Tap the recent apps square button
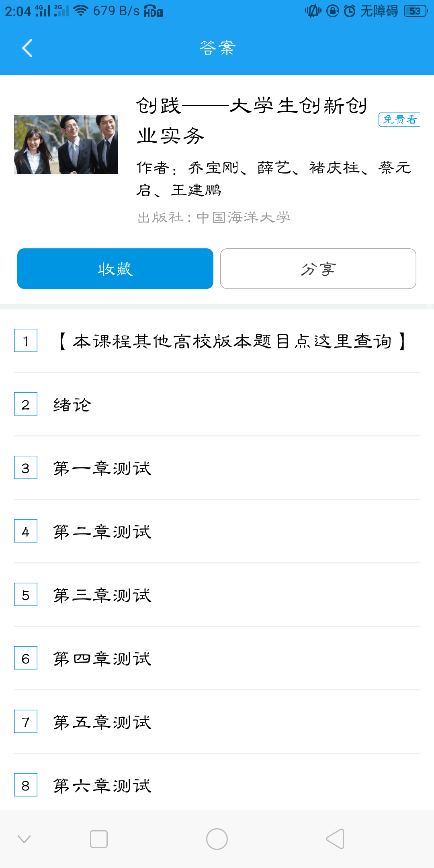The width and height of the screenshot is (434, 868). pos(99,839)
